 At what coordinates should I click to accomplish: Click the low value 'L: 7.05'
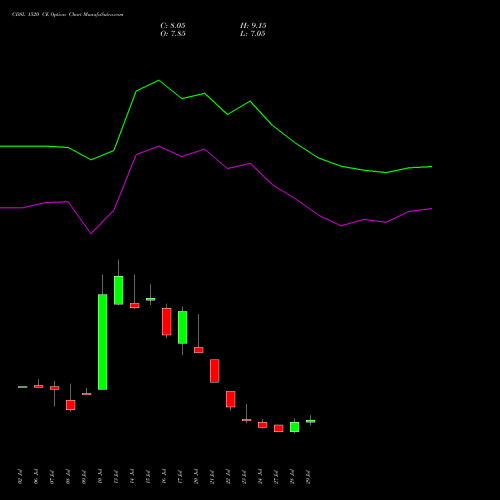click(253, 34)
